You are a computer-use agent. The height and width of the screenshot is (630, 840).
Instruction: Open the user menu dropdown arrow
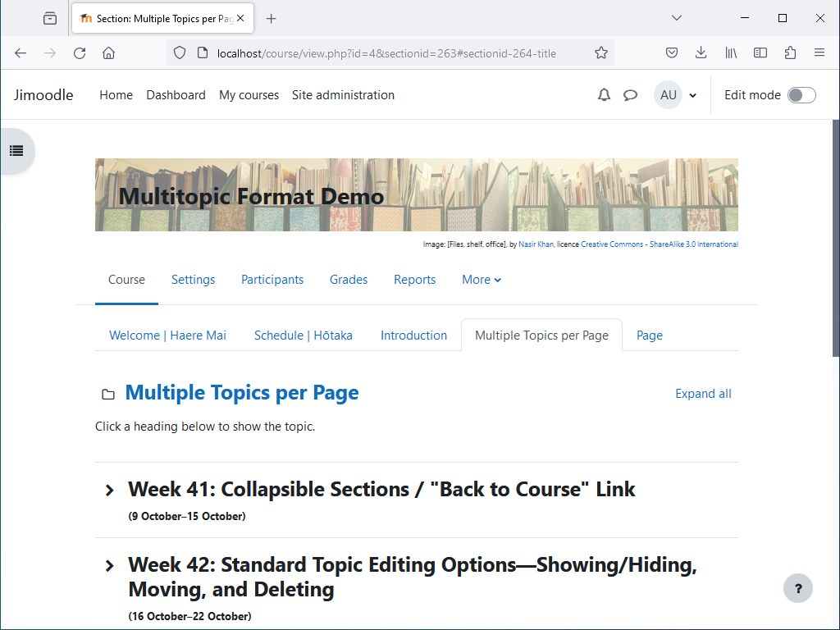click(692, 95)
